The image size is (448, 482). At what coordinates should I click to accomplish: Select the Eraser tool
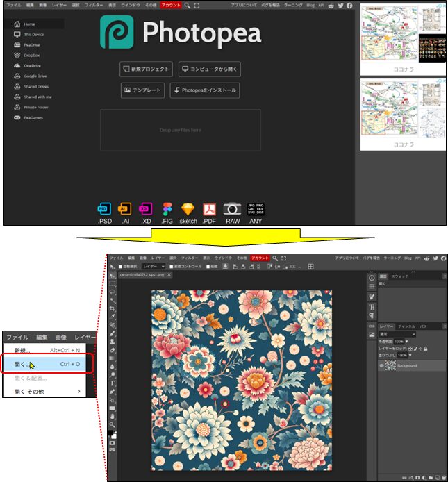tap(112, 350)
